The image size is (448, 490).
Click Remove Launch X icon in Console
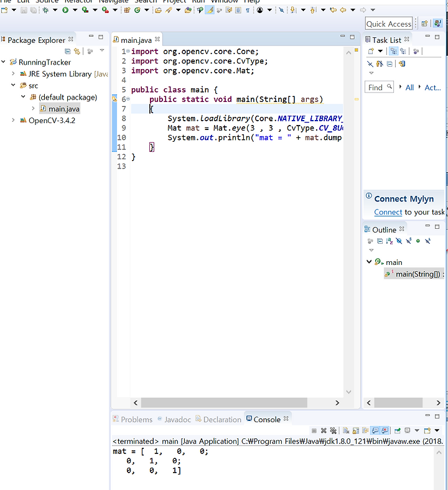click(x=324, y=431)
